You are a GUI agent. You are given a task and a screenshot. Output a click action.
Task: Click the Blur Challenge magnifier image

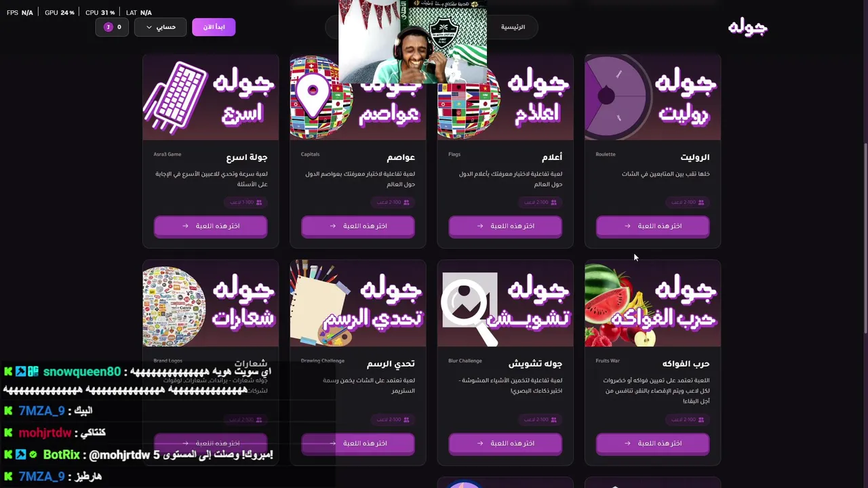pyautogui.click(x=469, y=306)
